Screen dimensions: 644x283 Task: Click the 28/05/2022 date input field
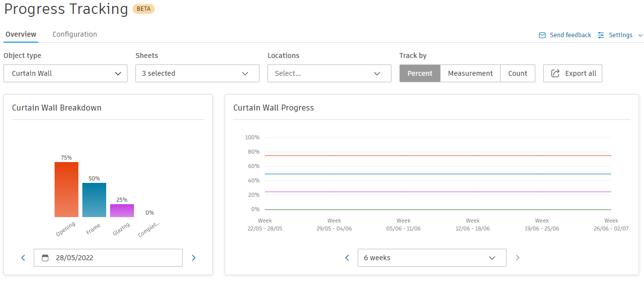[114, 258]
